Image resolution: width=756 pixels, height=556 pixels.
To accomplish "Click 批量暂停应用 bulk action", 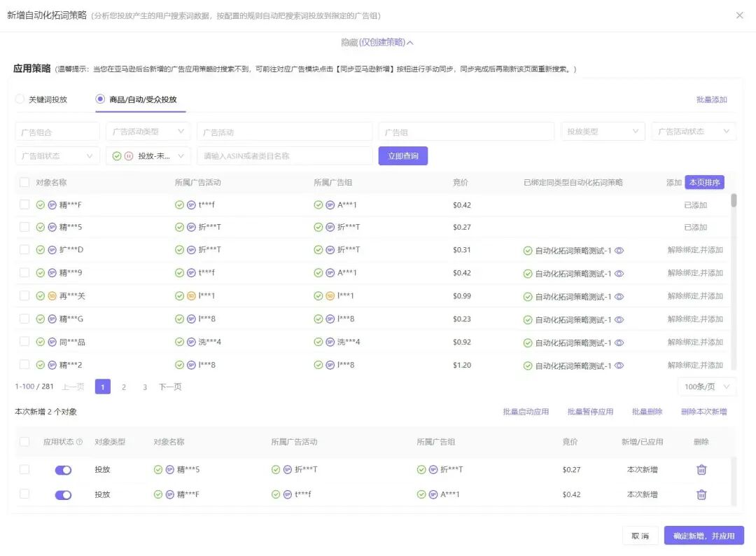I will [x=591, y=411].
